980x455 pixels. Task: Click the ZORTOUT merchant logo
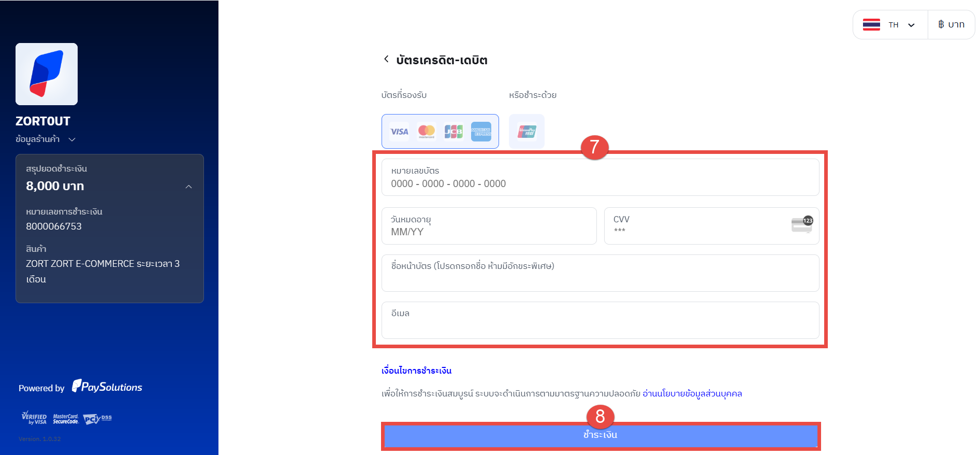pyautogui.click(x=47, y=74)
